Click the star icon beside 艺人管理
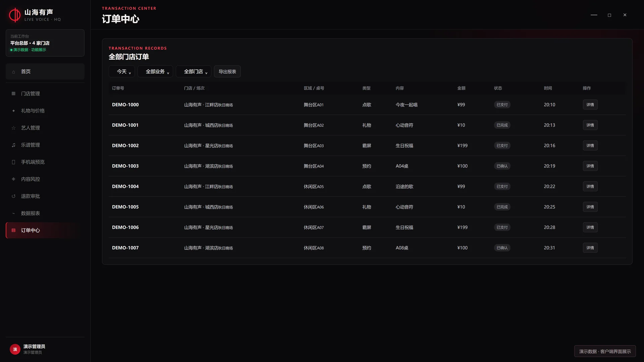Image resolution: width=644 pixels, height=362 pixels. pos(13,128)
